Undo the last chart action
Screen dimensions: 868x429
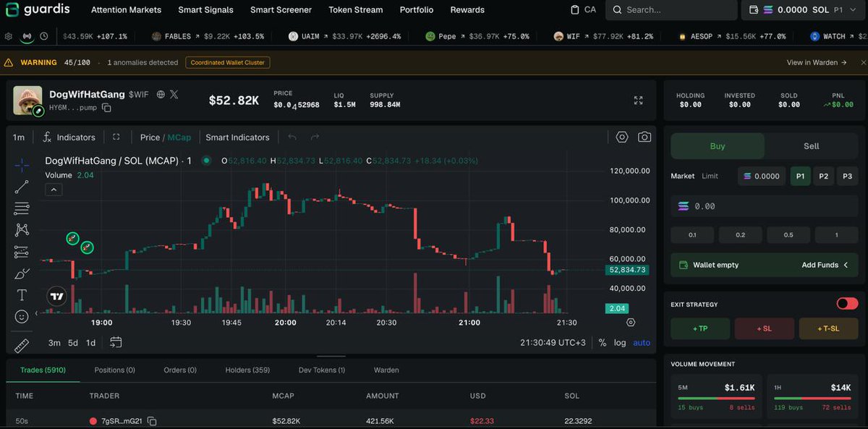coord(292,137)
